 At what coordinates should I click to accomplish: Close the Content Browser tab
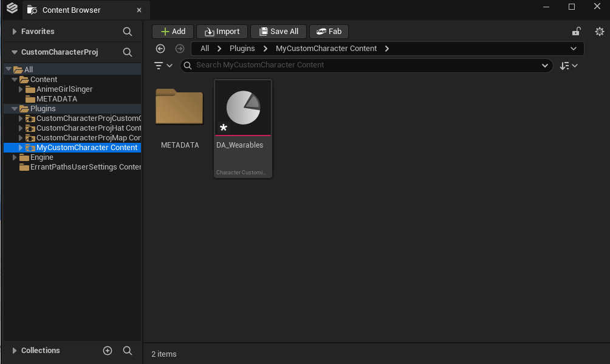tap(139, 10)
